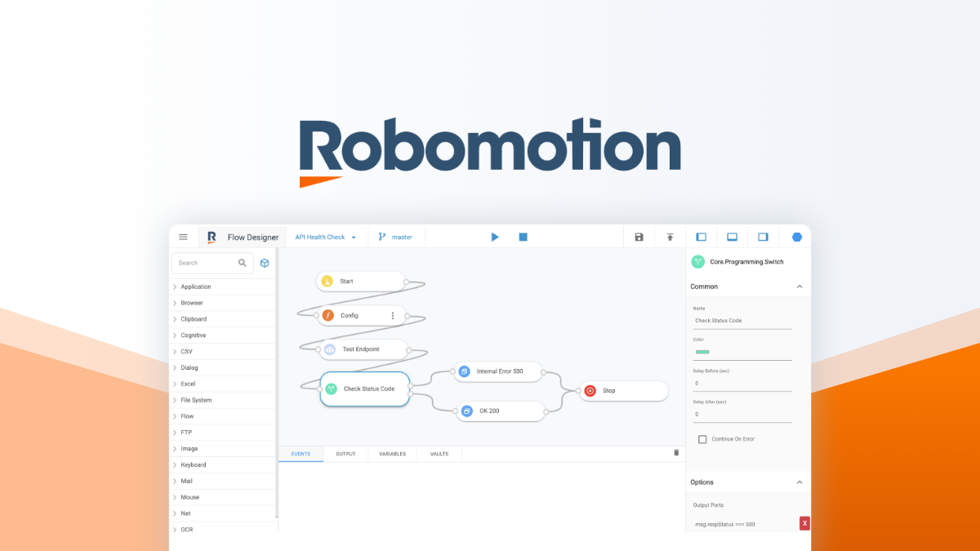Expand the Image category
Viewport: 980px width, 551px height.
click(x=223, y=449)
